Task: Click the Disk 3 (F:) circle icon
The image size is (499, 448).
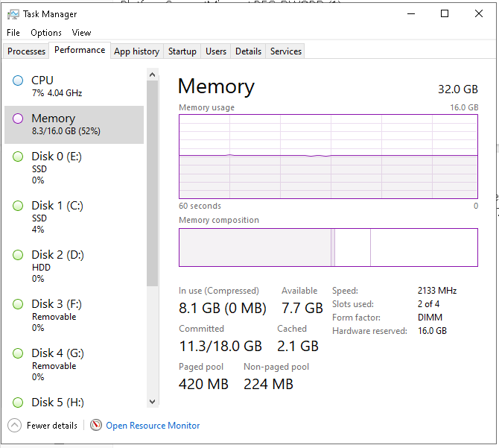Action: (18, 304)
